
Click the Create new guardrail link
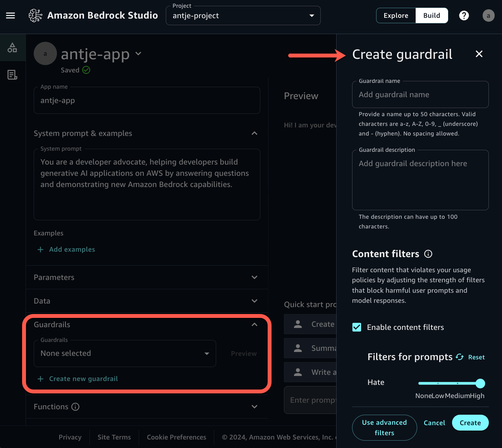[x=83, y=379]
